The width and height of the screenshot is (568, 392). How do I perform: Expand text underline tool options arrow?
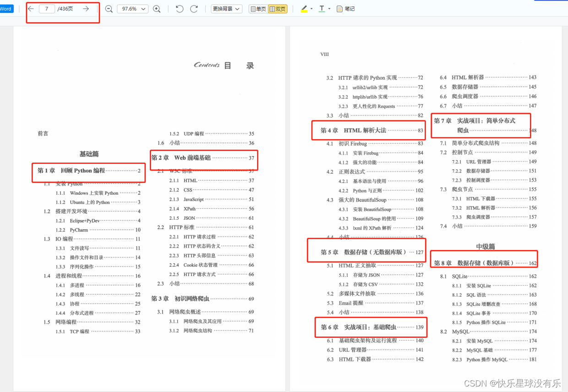pyautogui.click(x=329, y=9)
